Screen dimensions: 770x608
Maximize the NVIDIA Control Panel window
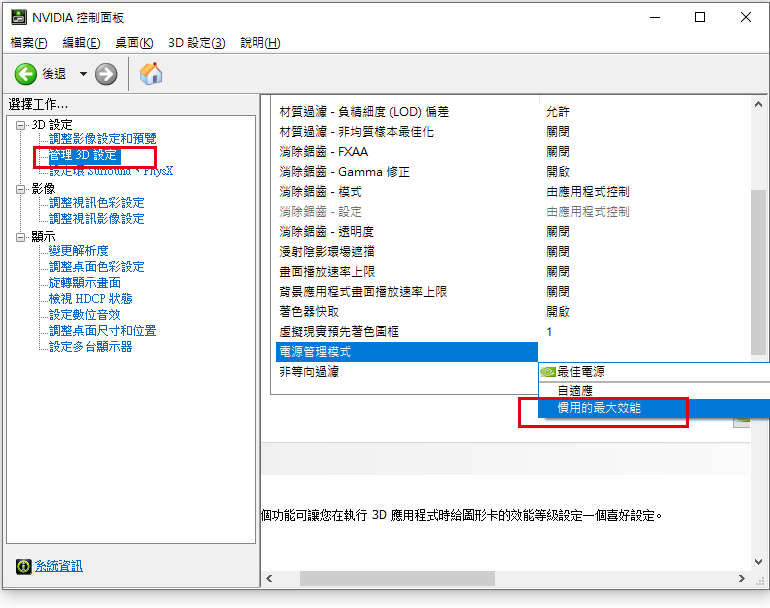tap(700, 18)
